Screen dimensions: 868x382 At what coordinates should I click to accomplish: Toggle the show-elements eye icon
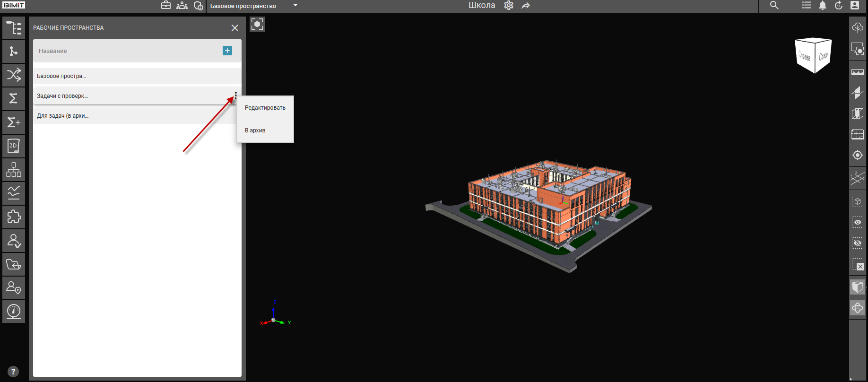coord(857,222)
